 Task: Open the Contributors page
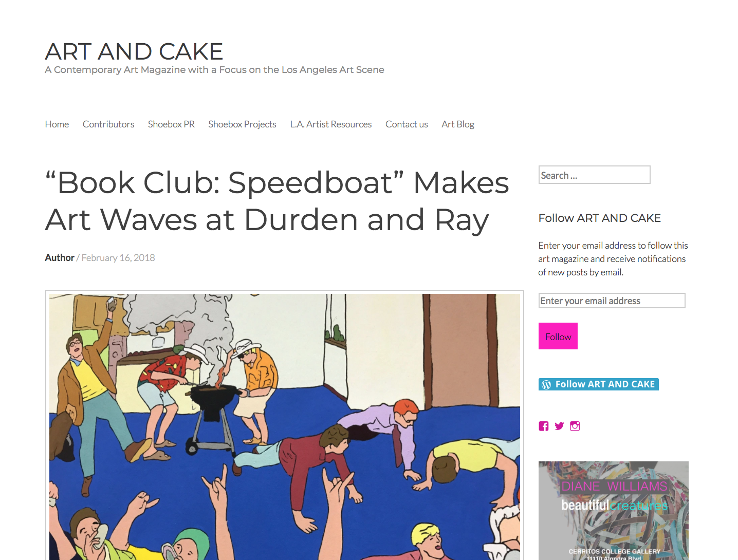tap(108, 124)
